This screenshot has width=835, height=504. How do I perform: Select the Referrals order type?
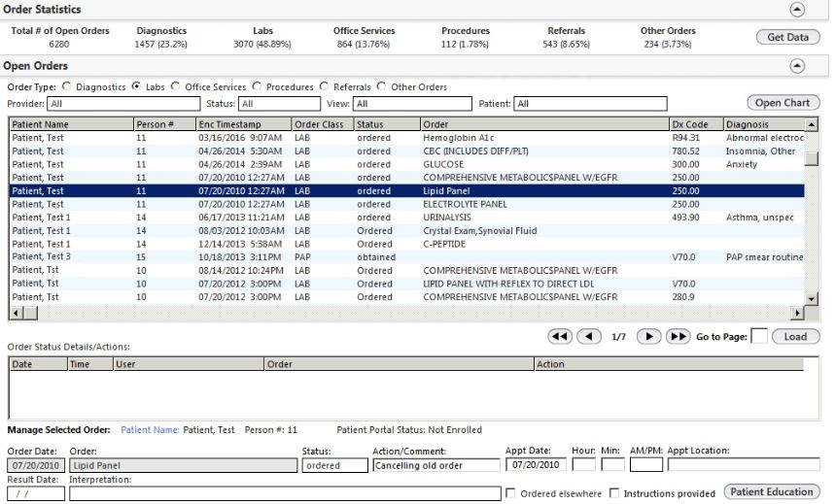point(324,86)
